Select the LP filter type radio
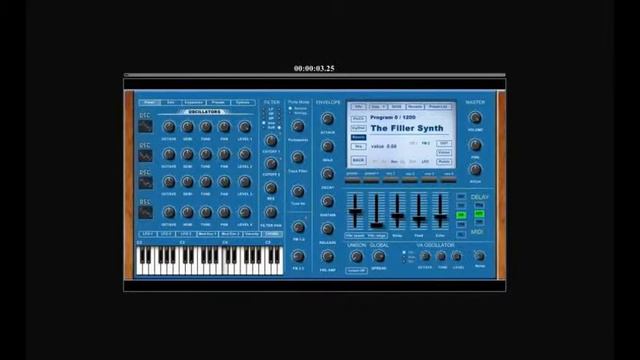The width and height of the screenshot is (640, 360). point(264,109)
